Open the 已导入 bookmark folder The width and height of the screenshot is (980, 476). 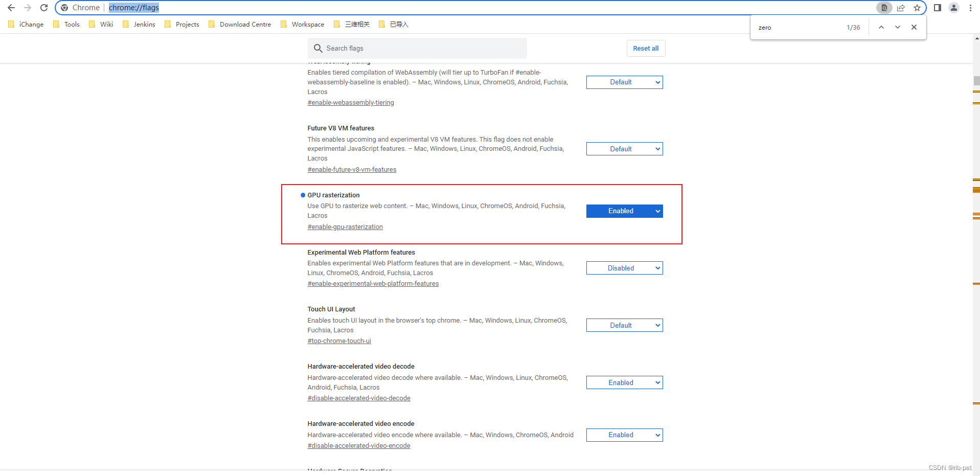pos(393,24)
